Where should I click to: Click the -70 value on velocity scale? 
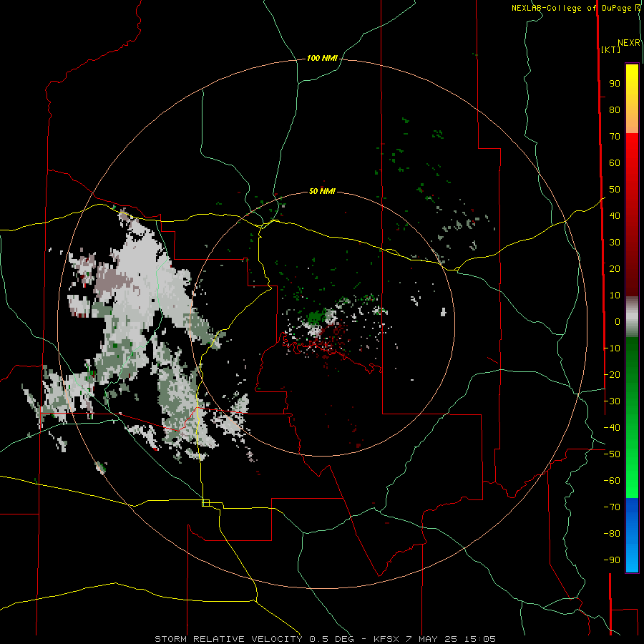click(x=612, y=507)
